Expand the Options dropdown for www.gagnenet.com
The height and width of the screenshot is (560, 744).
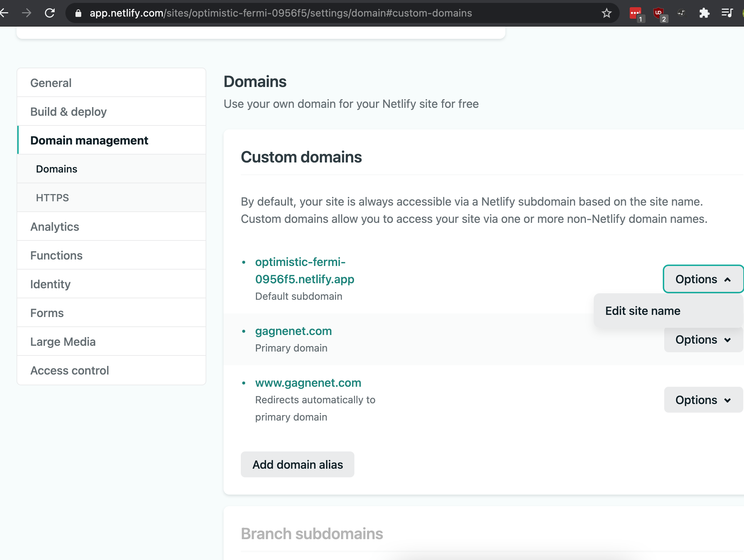[x=704, y=399]
